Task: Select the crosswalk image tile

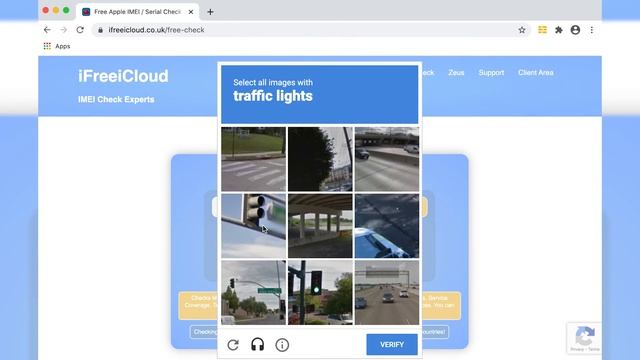Action: pos(253,159)
